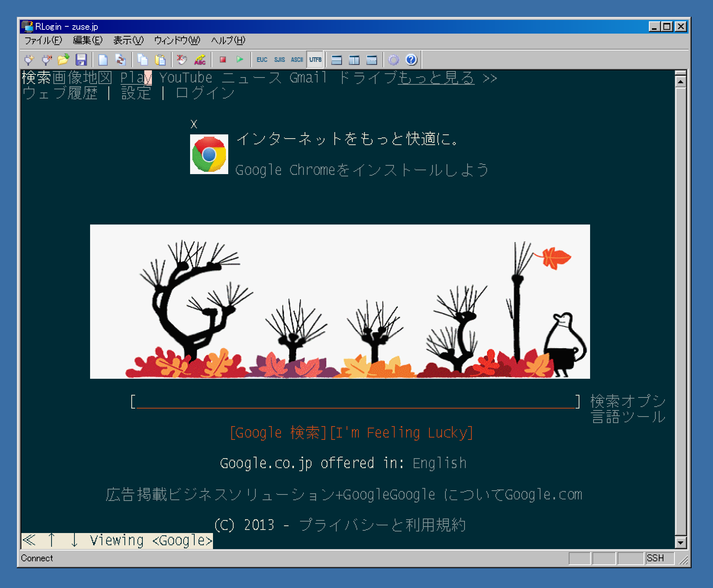The image size is (713, 588).
Task: Click the [I'm Feeling Lucky] button
Action: (x=401, y=433)
